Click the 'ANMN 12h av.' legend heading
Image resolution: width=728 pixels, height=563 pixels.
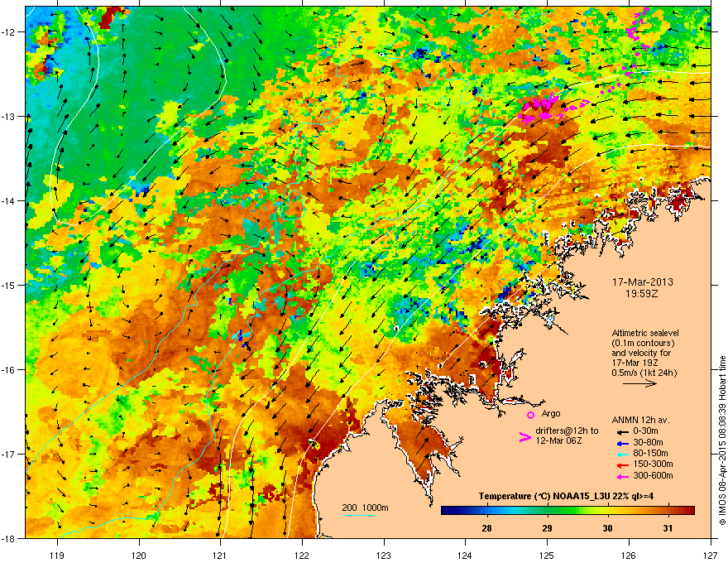point(640,421)
